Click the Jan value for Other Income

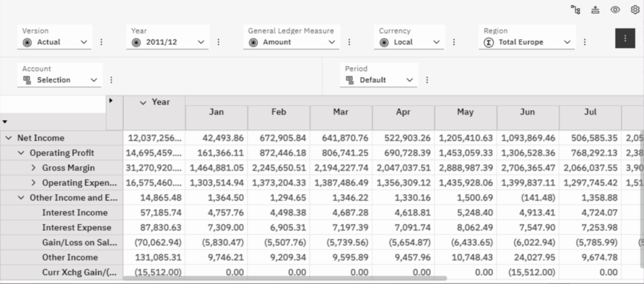pos(216,257)
